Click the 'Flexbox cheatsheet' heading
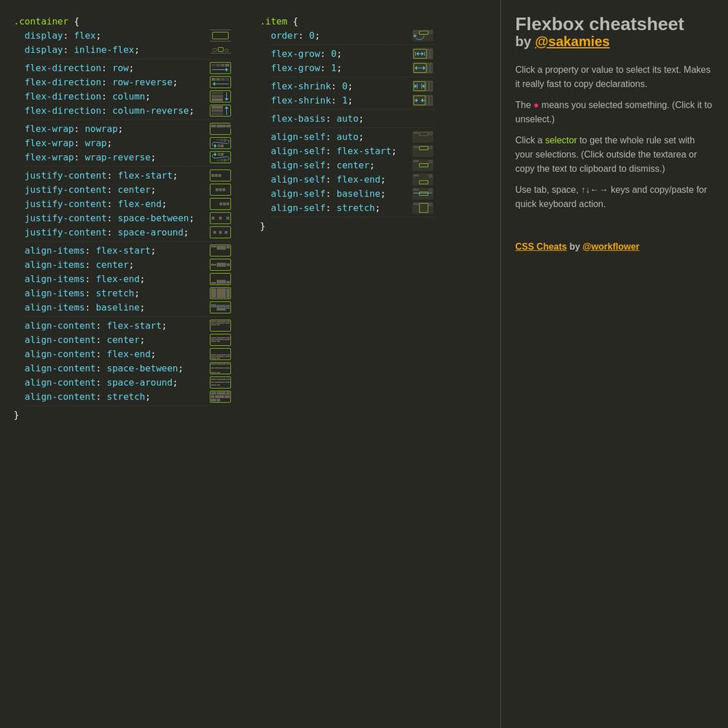 coord(599,24)
